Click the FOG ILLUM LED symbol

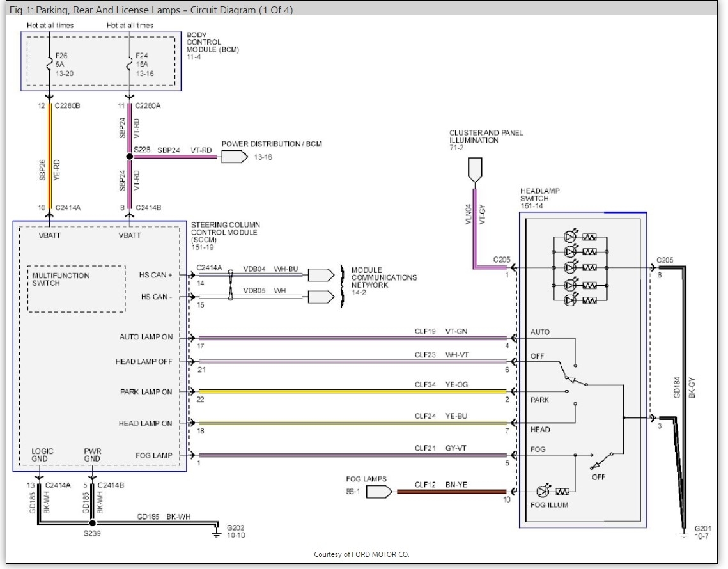pos(544,492)
